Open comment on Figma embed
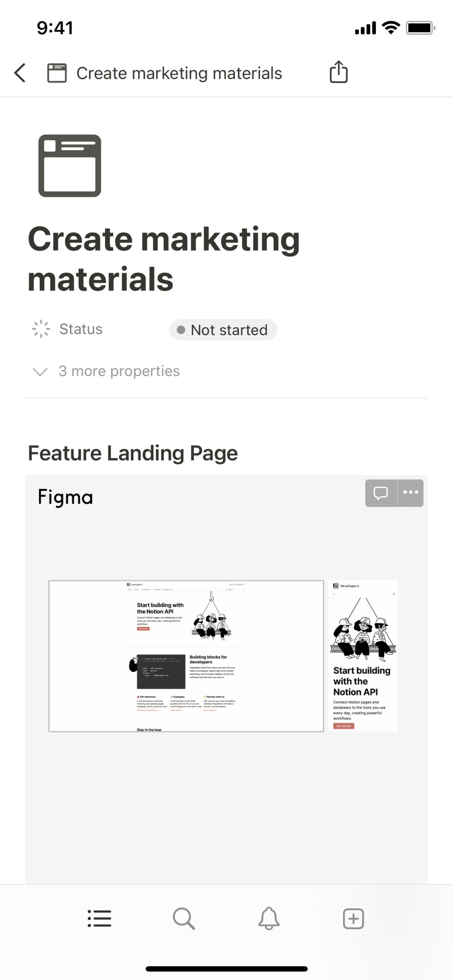The width and height of the screenshot is (453, 980). [381, 493]
